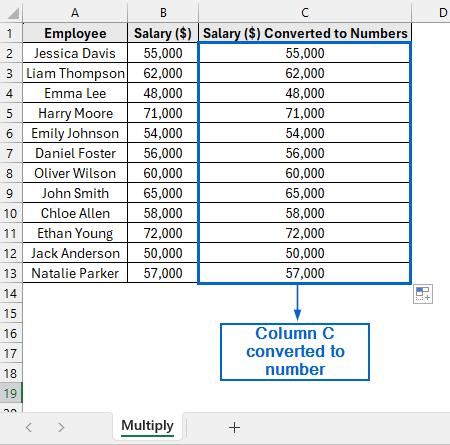The height and width of the screenshot is (445, 450).
Task: Click 57,000 in column C
Action: click(x=305, y=273)
